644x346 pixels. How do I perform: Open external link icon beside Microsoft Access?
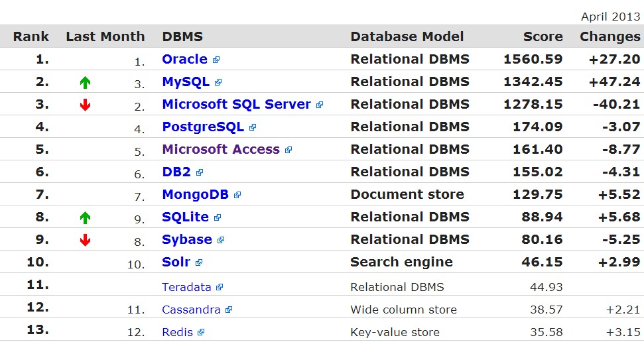pyautogui.click(x=289, y=150)
